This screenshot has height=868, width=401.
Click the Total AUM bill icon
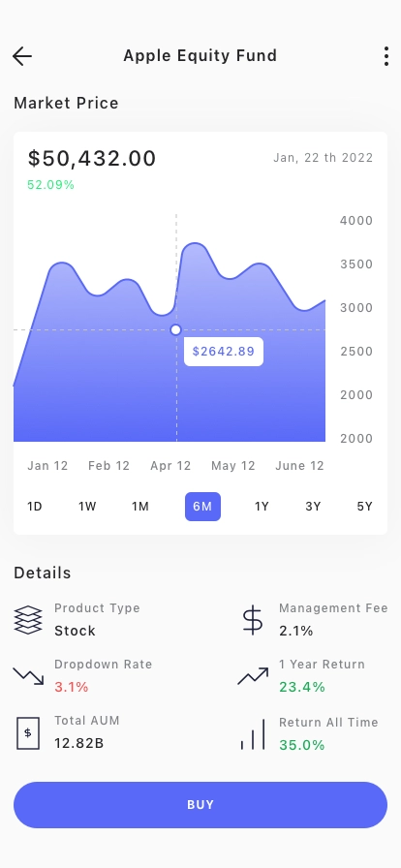28,733
